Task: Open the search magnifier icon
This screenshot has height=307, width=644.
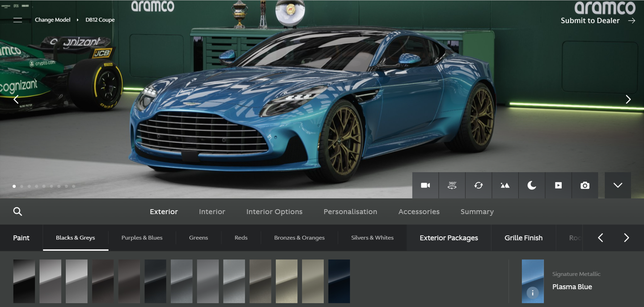Action: coord(17,211)
